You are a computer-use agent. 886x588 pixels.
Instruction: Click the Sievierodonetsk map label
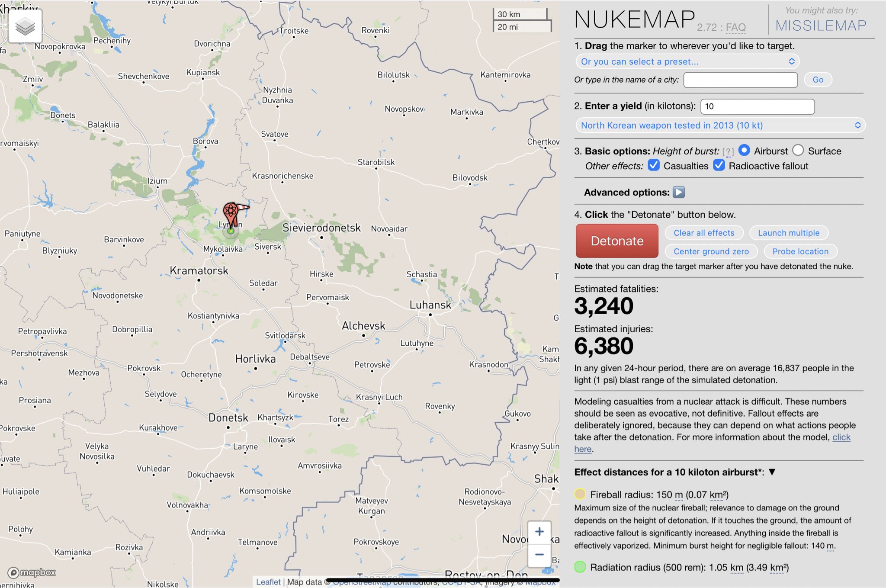[321, 228]
